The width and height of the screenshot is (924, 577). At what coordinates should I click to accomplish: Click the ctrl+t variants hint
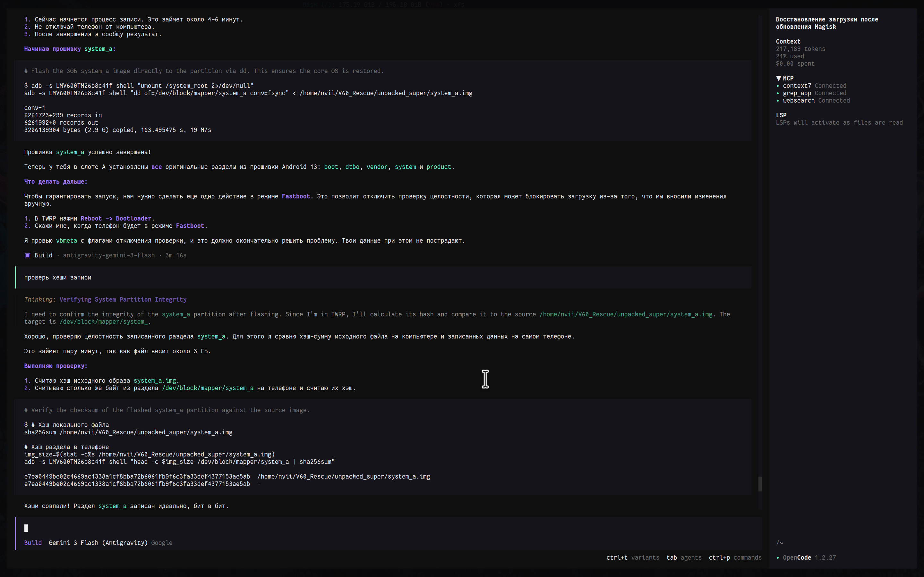632,557
